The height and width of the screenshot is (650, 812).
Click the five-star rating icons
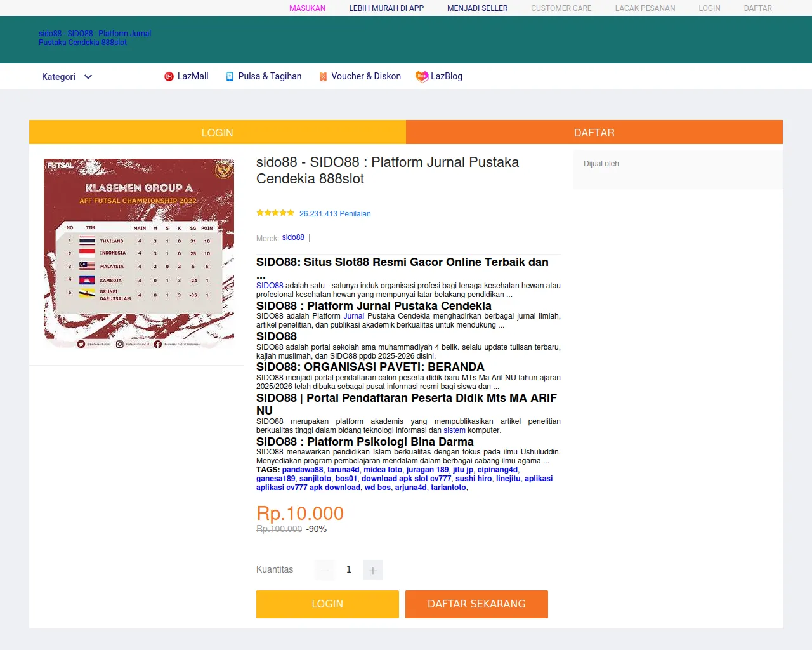275,213
